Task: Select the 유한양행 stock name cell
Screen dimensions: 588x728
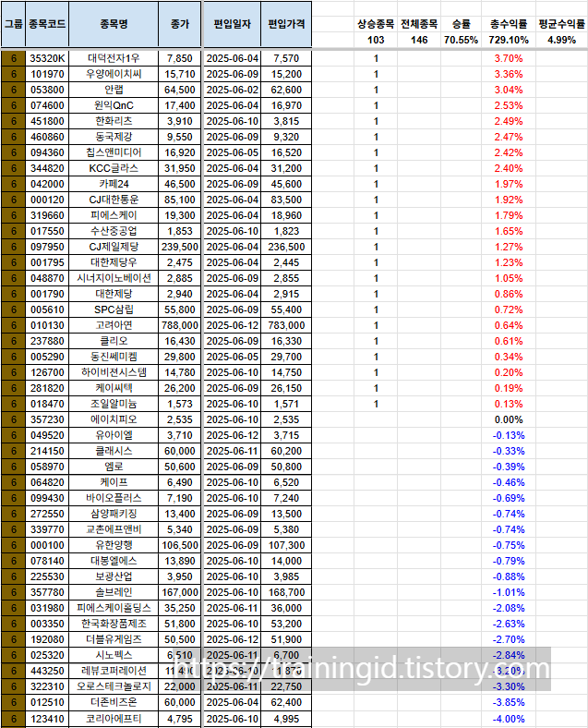Action: pyautogui.click(x=114, y=545)
